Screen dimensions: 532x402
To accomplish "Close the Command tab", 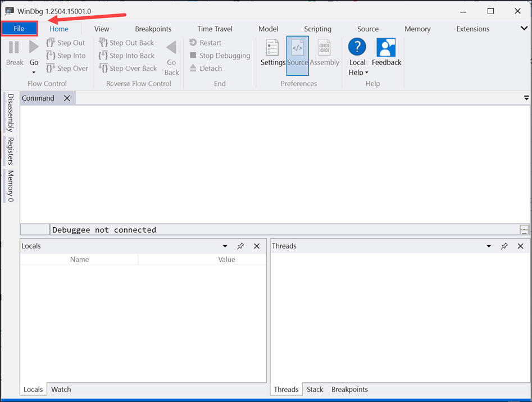I will [67, 98].
